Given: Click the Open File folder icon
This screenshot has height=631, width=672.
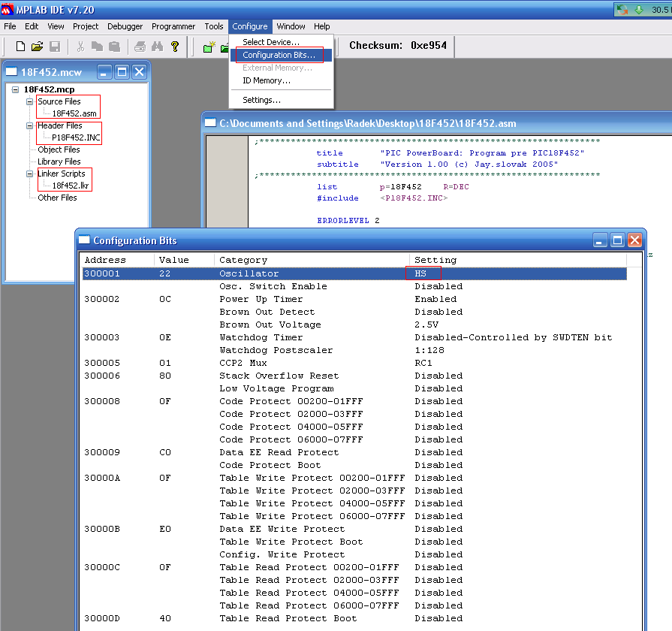Looking at the screenshot, I should pos(38,47).
